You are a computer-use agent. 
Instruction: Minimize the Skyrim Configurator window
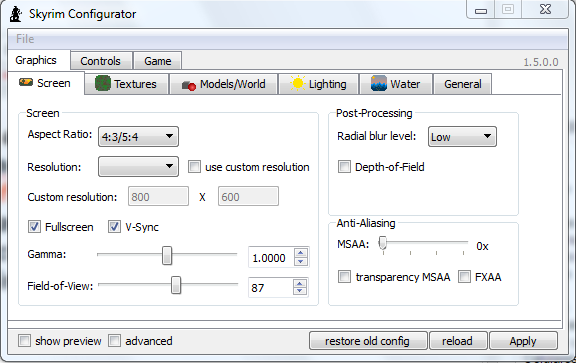[480, 10]
